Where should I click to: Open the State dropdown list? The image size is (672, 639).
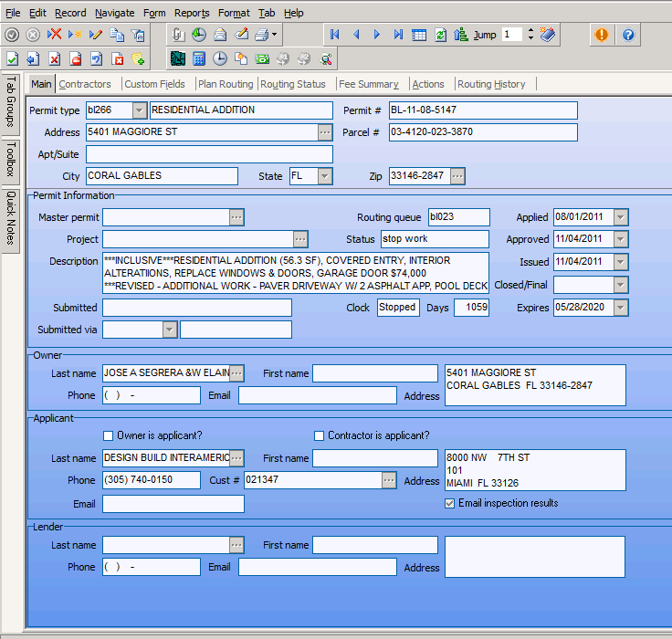325,176
